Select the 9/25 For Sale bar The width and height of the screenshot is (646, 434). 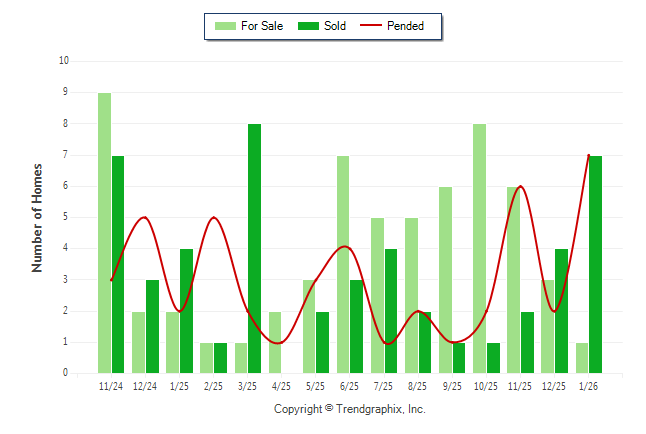point(445,280)
